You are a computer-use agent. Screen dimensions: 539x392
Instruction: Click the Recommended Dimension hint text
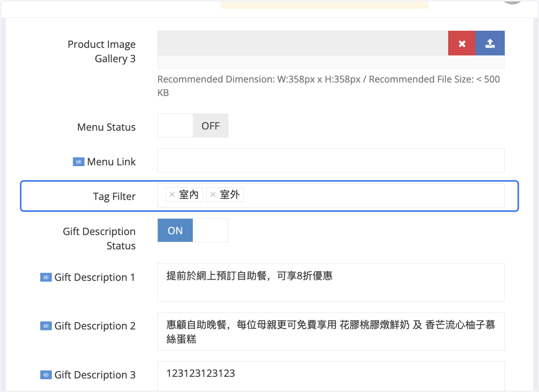[x=328, y=86]
